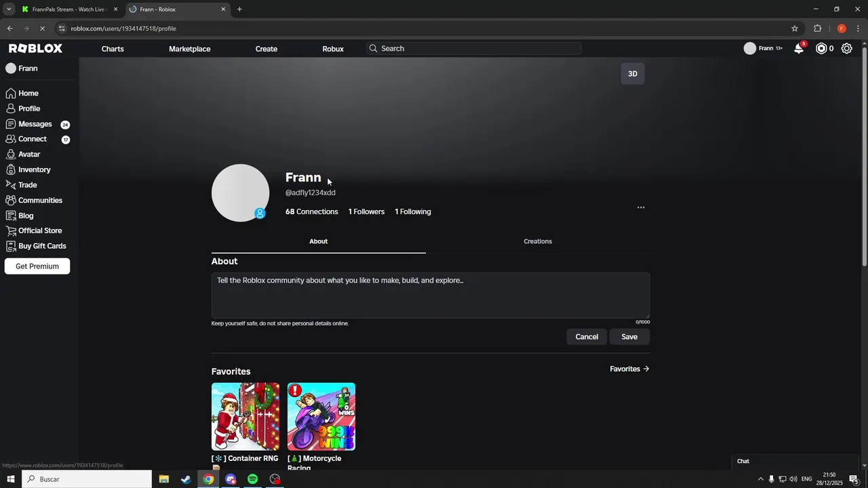Open the 1 Following list
The width and height of the screenshot is (868, 488).
(x=413, y=211)
